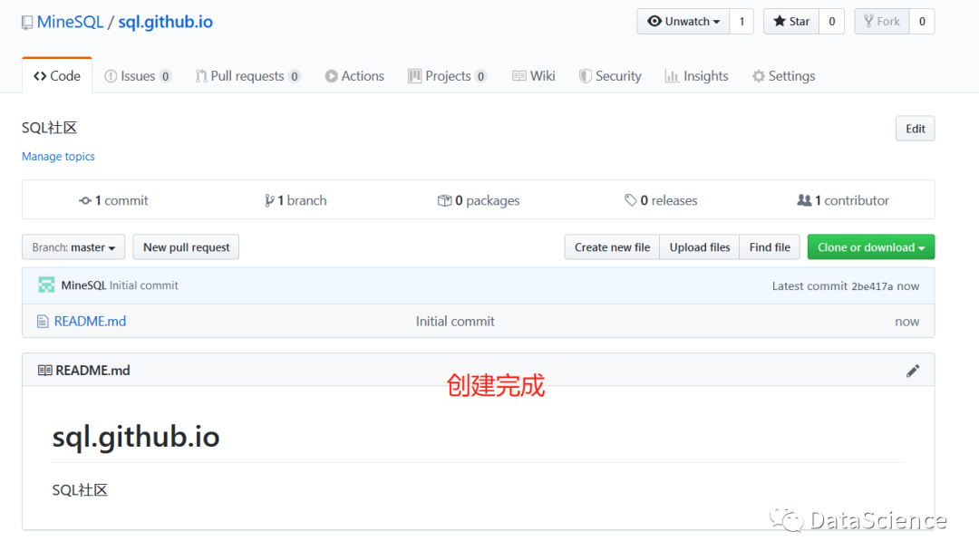The image size is (979, 560).
Task: Click the repository book icon beside MineSQL
Action: click(x=27, y=23)
